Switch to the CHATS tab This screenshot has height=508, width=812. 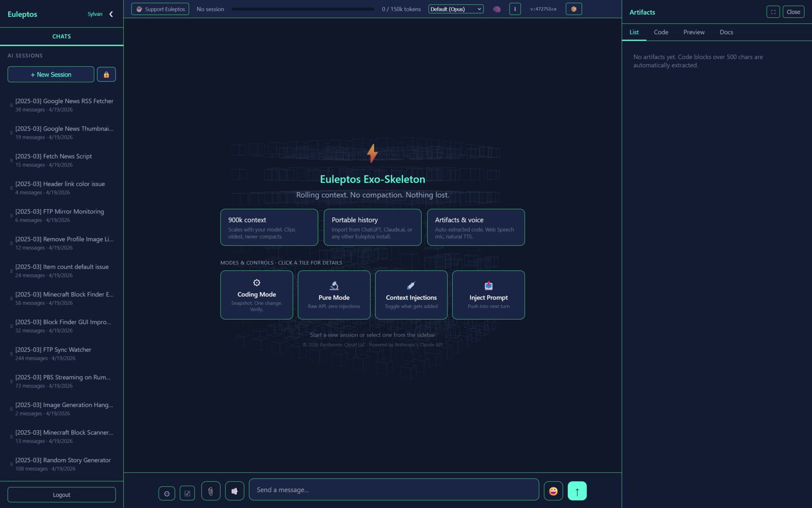tap(61, 37)
